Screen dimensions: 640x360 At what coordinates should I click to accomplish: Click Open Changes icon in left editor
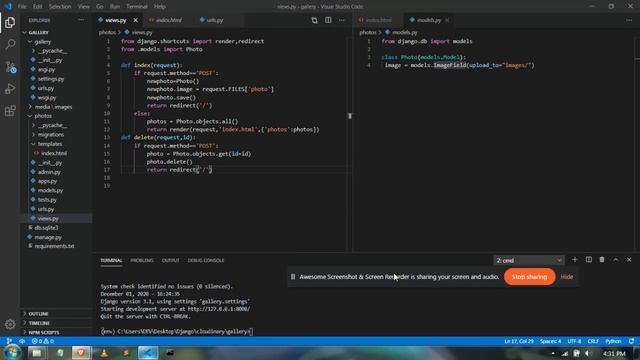[314, 20]
